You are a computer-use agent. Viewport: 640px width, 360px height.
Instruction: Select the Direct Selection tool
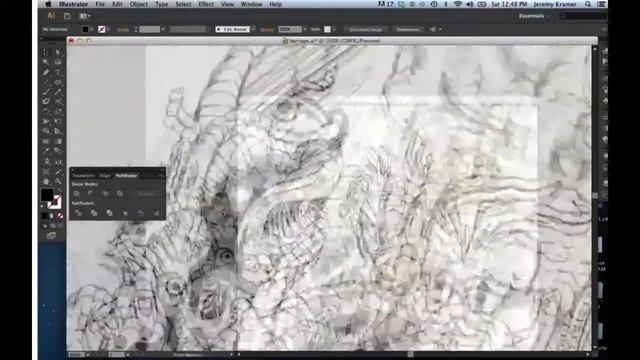point(58,52)
